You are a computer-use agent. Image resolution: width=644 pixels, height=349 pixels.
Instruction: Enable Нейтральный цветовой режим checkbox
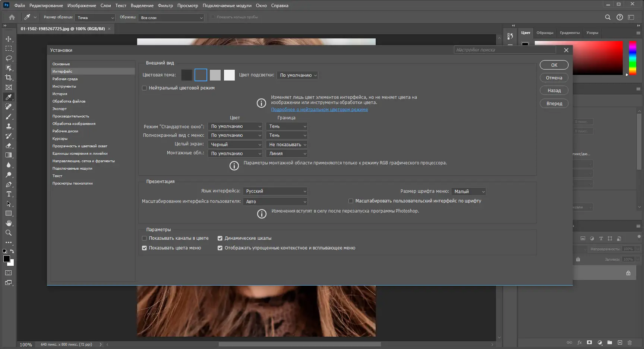pos(144,88)
